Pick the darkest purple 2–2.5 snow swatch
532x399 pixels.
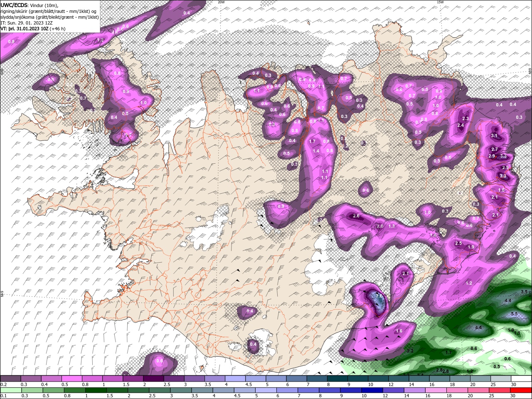coord(153,379)
